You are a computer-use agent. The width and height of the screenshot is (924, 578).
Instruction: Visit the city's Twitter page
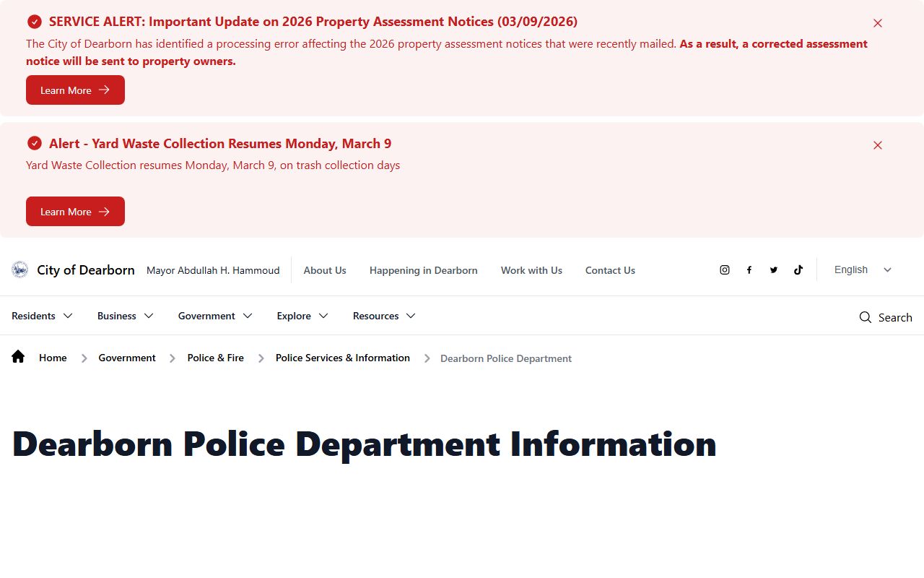(x=774, y=269)
